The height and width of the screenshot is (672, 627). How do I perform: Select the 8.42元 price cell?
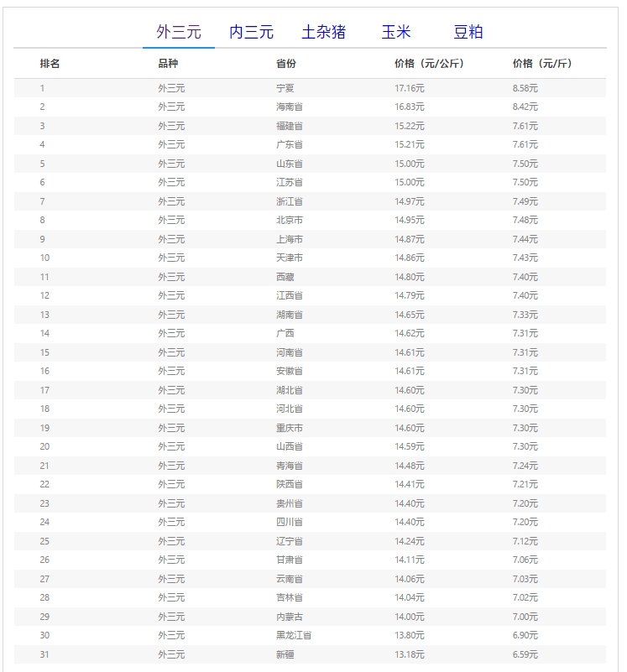[525, 107]
